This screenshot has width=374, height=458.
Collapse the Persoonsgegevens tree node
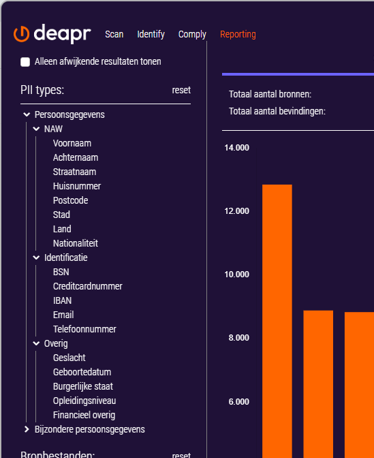(27, 115)
